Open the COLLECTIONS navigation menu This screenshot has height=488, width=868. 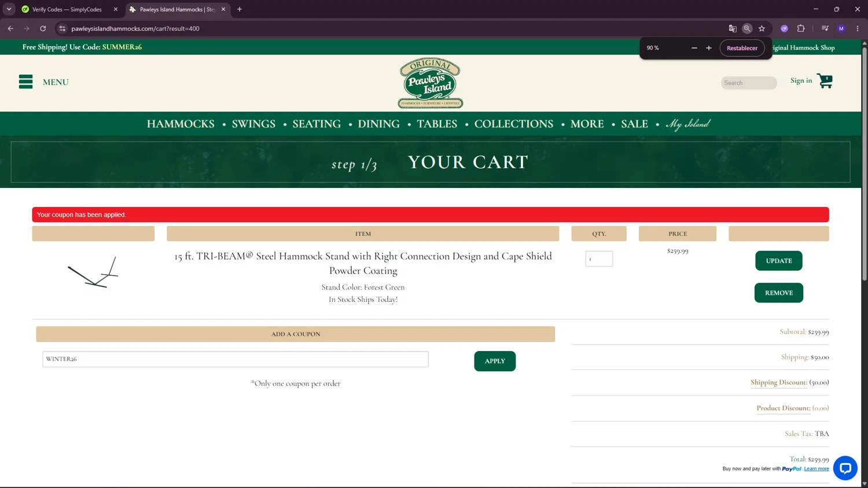[x=514, y=124]
